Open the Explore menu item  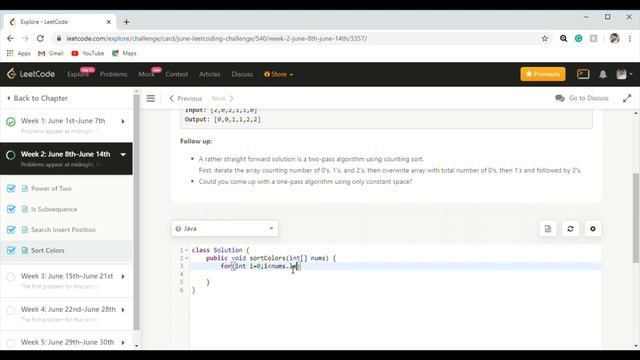click(78, 74)
